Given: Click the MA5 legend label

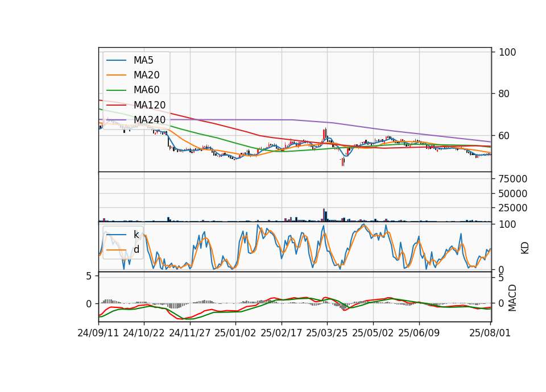Looking at the screenshot, I should point(143,60).
